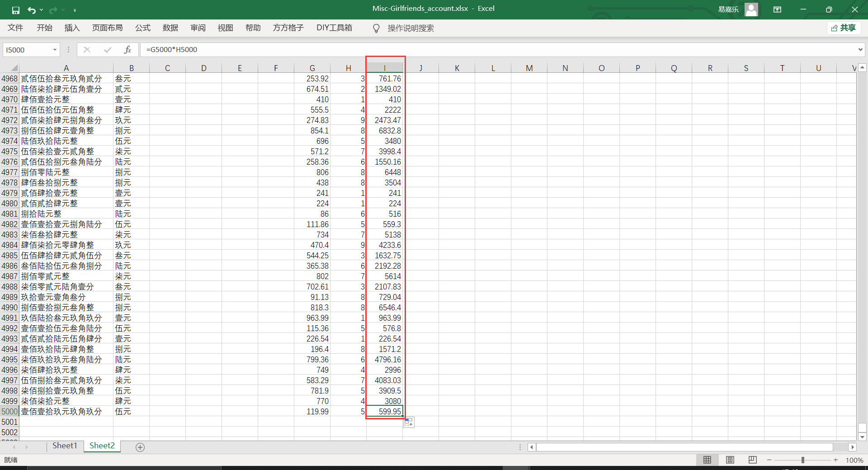Click cell with value 4796.16
This screenshot has width=868, height=470.
point(384,360)
